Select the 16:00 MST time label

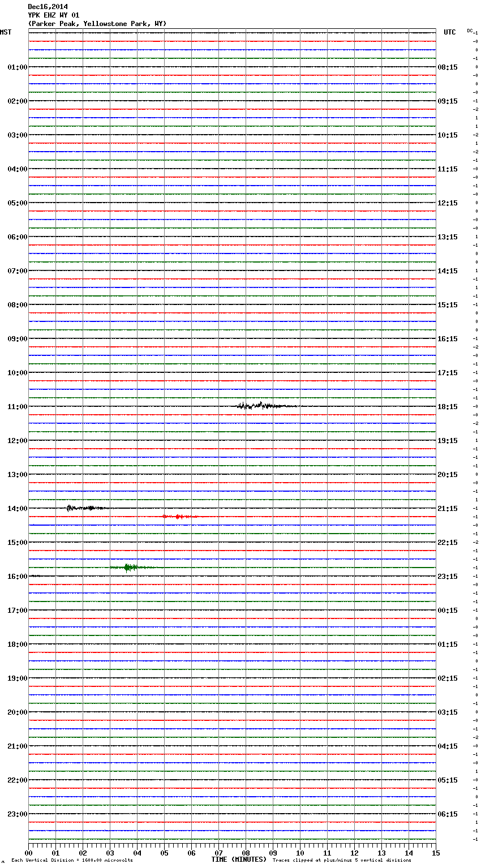coord(18,577)
